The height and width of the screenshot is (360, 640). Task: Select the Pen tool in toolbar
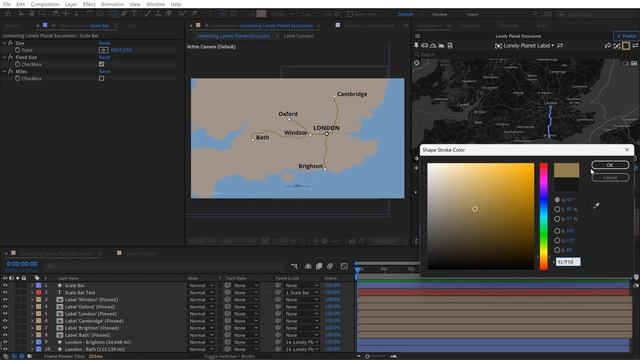123,14
